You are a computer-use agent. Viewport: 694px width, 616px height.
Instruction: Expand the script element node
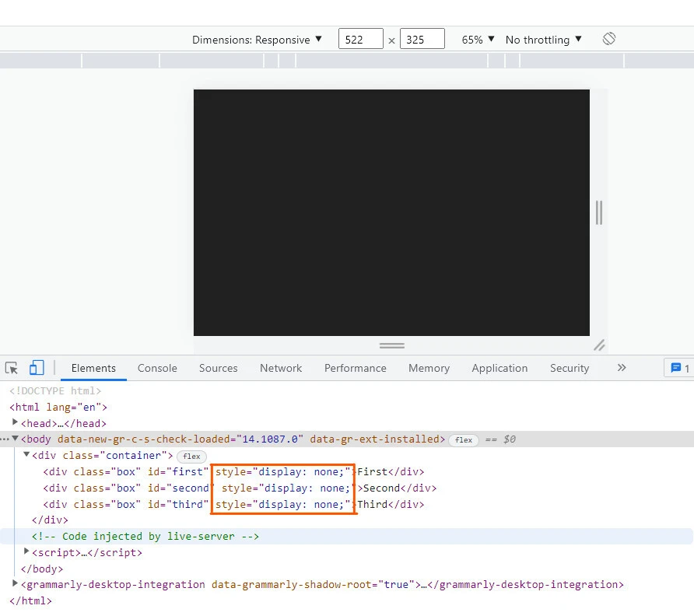coord(27,551)
